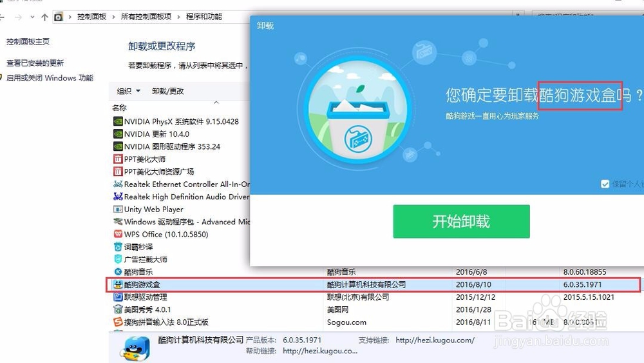Viewport: 644px width, 363px height.
Task: Click the 名称 column sort arrow
Action: pos(216,102)
